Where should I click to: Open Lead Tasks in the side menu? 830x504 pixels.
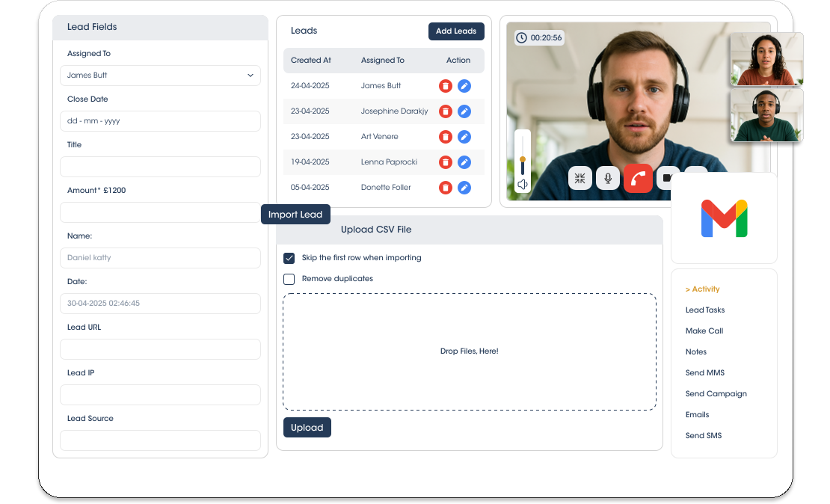pos(705,310)
